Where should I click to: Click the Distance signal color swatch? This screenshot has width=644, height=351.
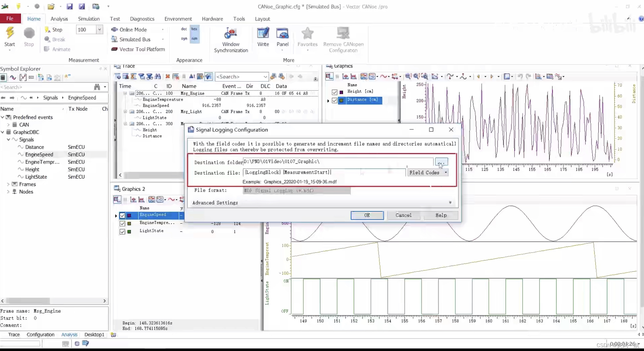(x=341, y=100)
